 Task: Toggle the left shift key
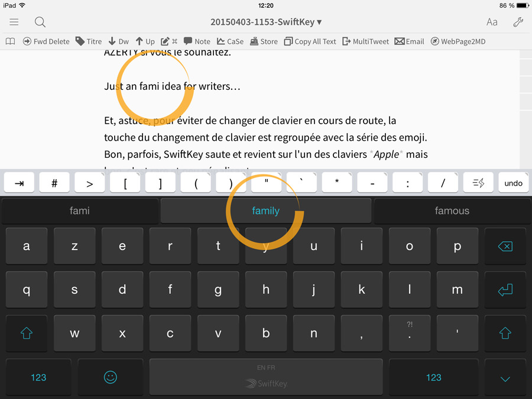(27, 333)
